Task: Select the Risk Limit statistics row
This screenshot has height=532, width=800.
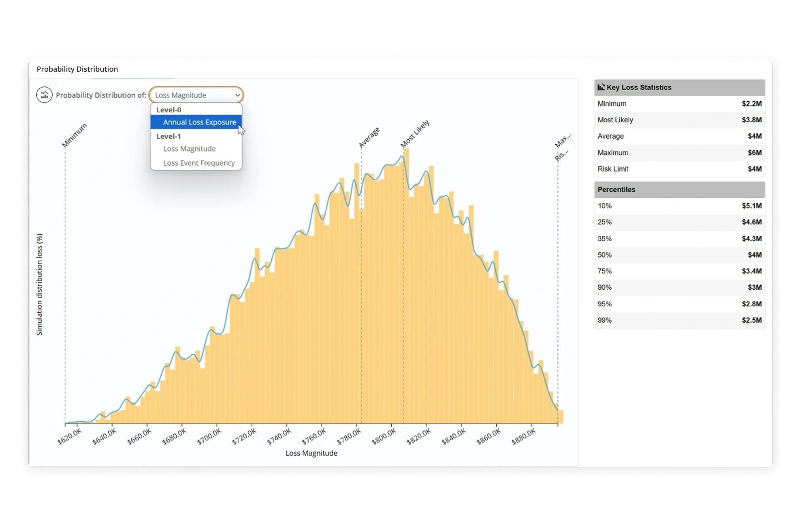Action: pos(679,169)
